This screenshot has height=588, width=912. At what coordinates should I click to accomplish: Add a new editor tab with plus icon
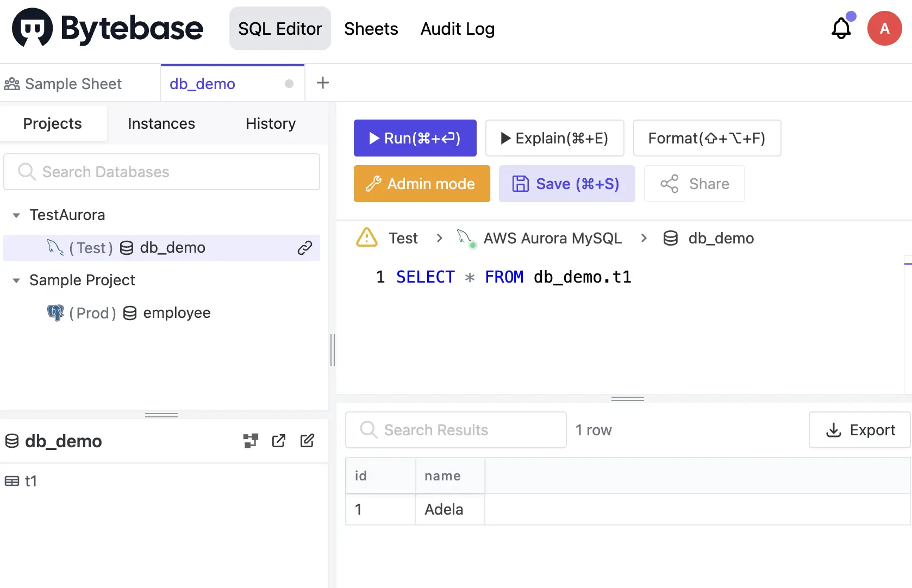pyautogui.click(x=323, y=83)
